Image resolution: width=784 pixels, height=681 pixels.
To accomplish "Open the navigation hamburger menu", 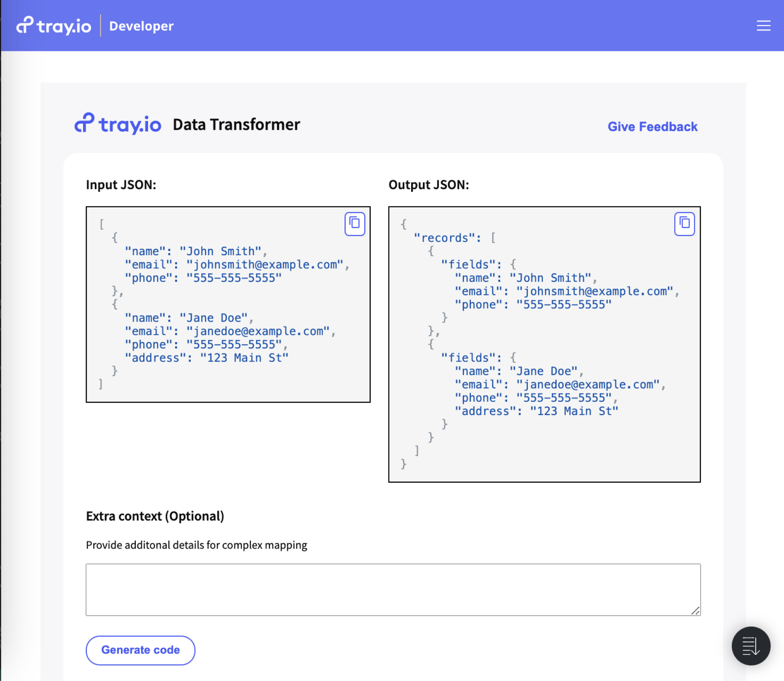I will coord(763,26).
